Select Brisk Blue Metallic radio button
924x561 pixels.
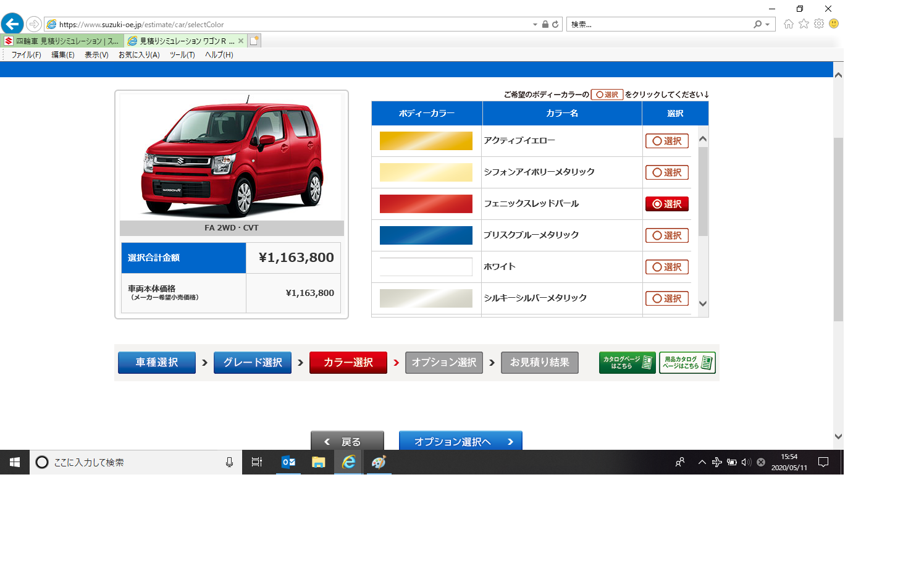click(x=666, y=235)
